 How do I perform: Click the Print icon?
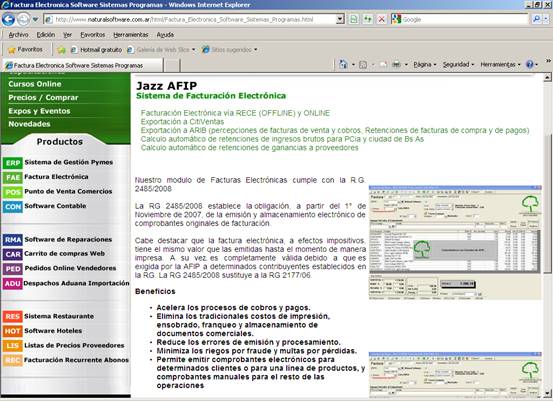coord(396,65)
